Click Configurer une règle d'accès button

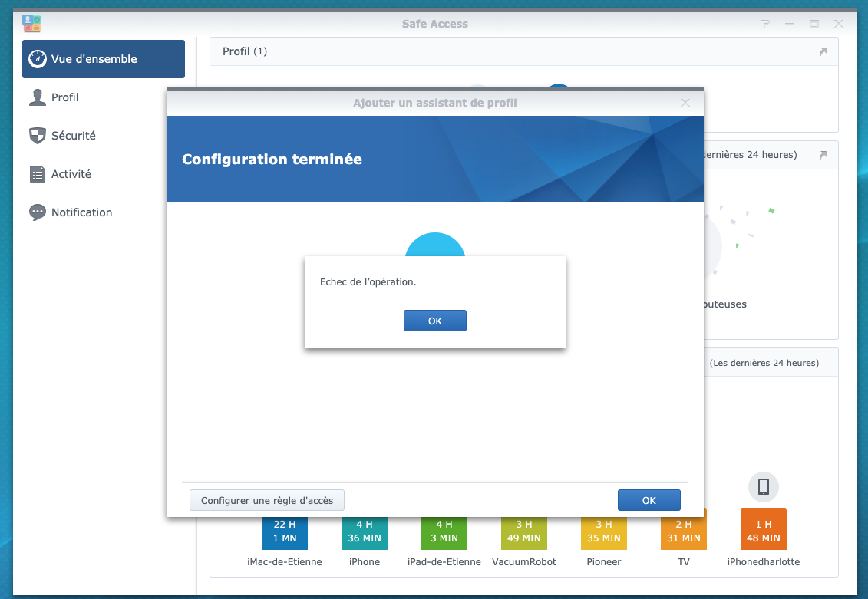pos(267,500)
